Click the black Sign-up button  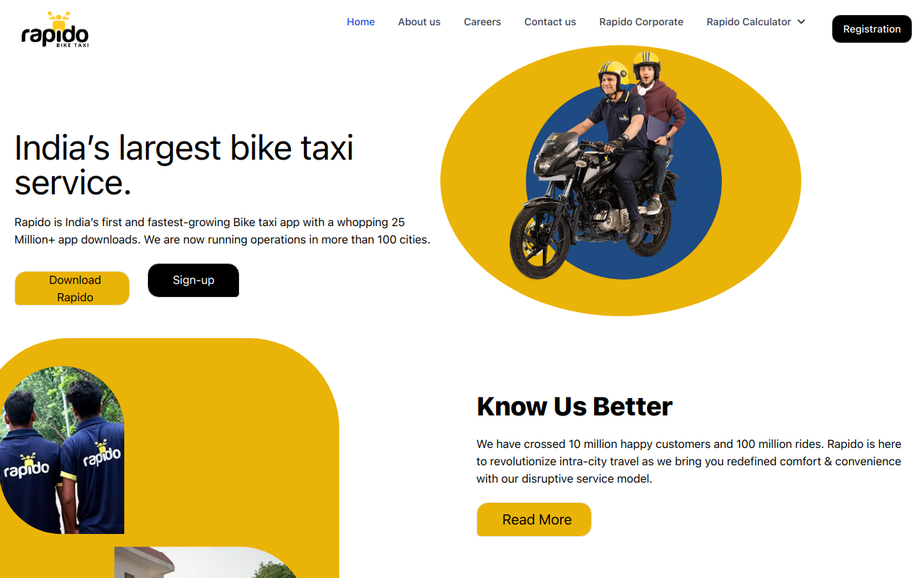[x=193, y=280]
